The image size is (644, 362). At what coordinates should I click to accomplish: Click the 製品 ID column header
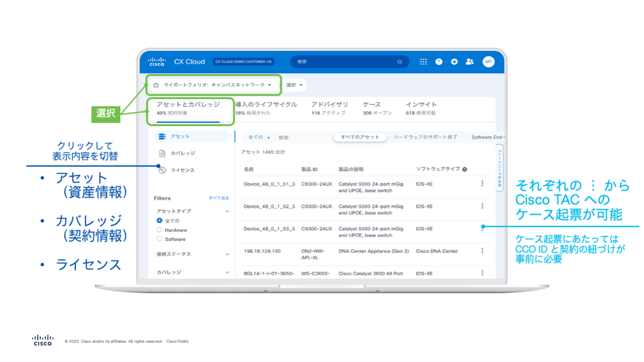309,169
